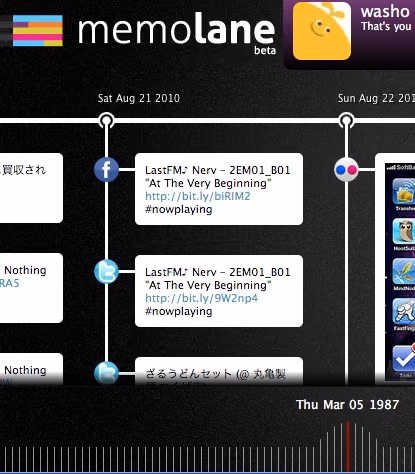Click the #nowplaying hashtag in Twitter post
This screenshot has height=474, width=415.
179,311
